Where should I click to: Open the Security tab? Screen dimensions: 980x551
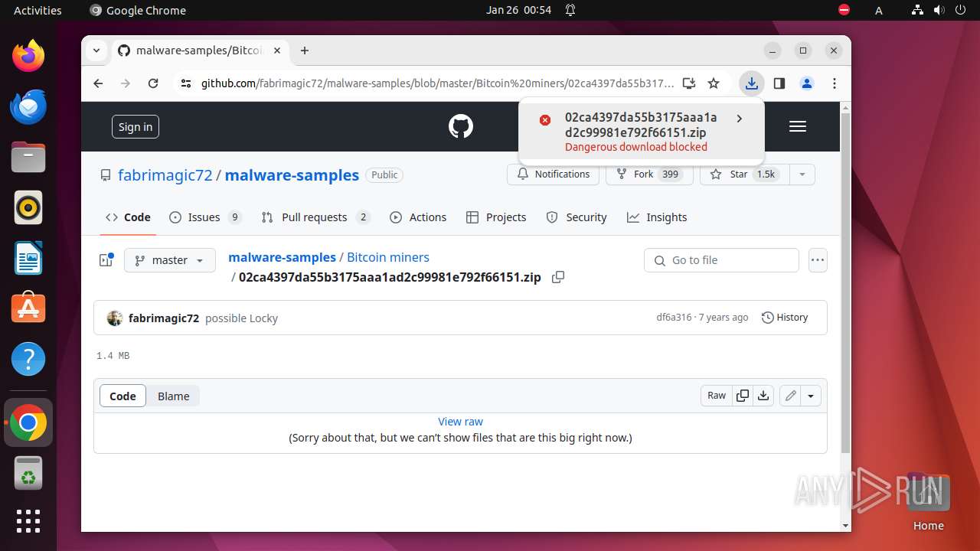(x=577, y=217)
